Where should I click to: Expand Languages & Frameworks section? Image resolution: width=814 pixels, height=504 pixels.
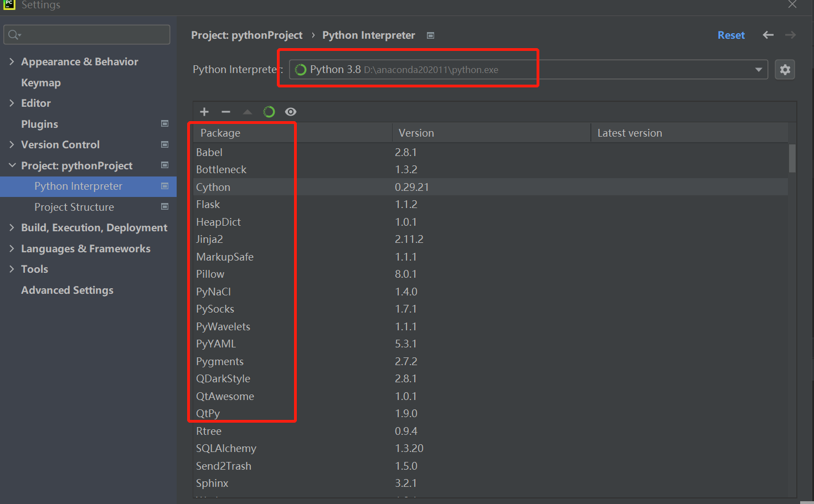[12, 248]
